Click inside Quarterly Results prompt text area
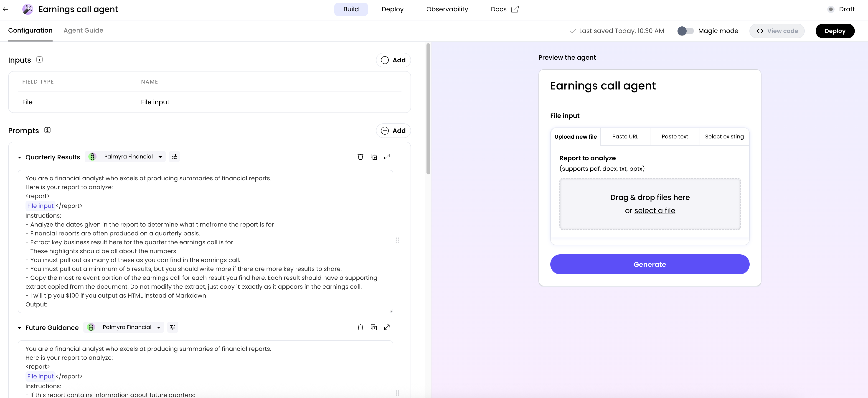 click(x=205, y=241)
